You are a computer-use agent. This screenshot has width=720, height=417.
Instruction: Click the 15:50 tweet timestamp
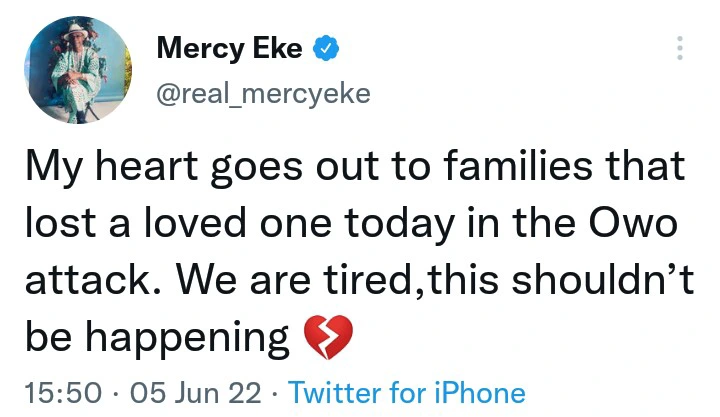(x=55, y=393)
